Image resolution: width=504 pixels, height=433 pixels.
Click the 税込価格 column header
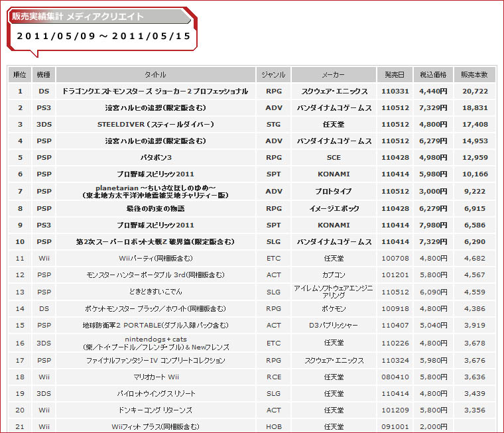pyautogui.click(x=433, y=75)
